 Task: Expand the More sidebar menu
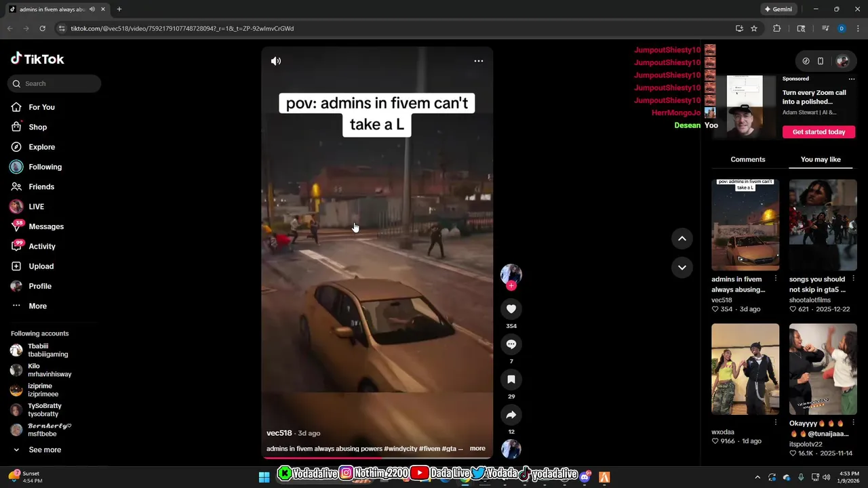click(x=37, y=306)
